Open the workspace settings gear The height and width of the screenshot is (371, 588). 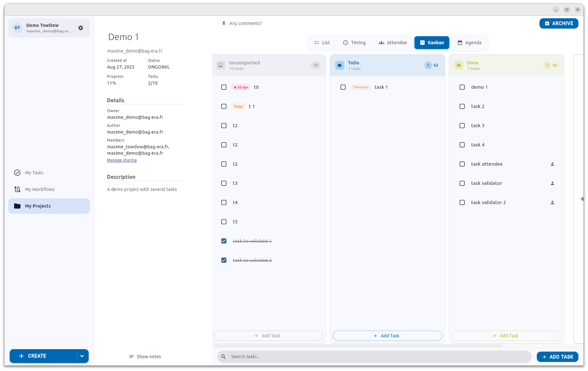click(81, 28)
